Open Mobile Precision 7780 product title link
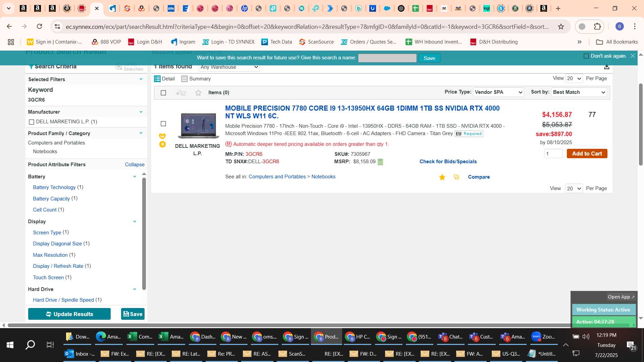644x362 pixels. click(362, 112)
